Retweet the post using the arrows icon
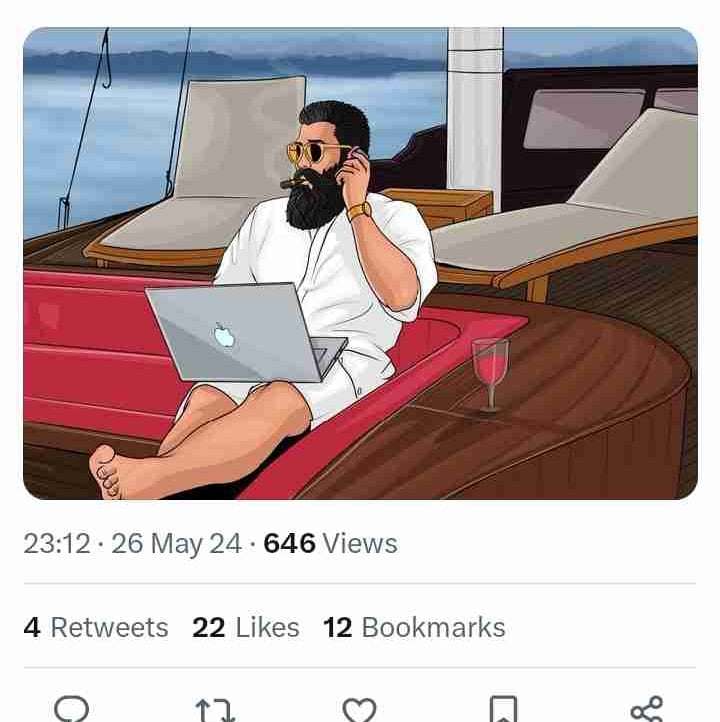The height and width of the screenshot is (722, 720). (215, 710)
